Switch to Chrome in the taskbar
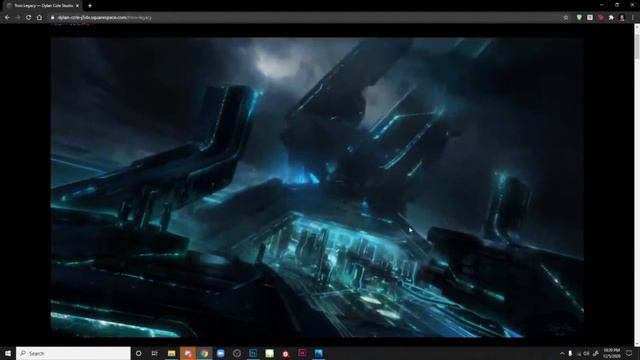640x360 pixels. 204,353
